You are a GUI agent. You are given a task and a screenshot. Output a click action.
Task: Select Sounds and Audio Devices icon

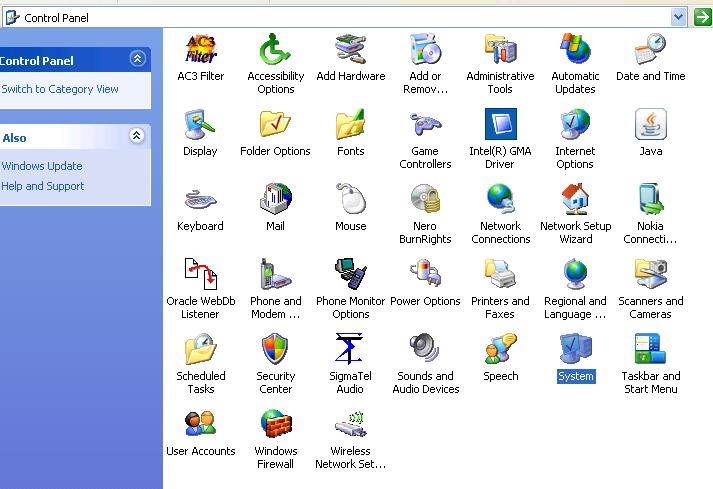coord(425,348)
